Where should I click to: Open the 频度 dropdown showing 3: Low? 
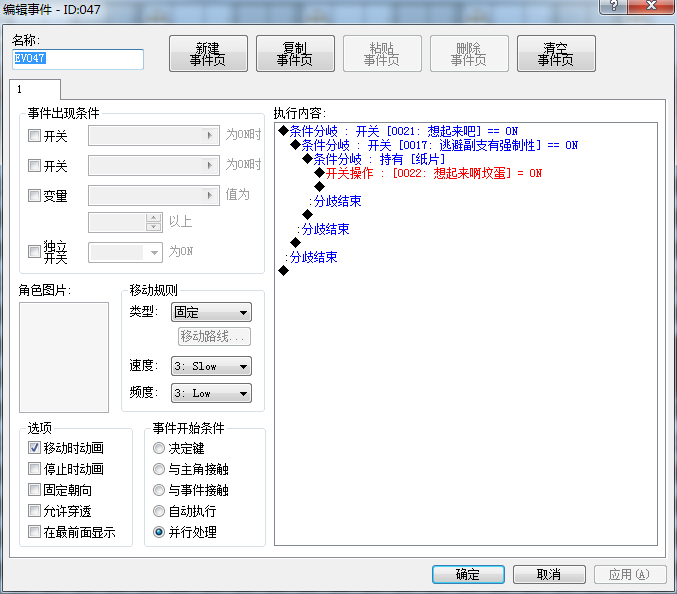pos(211,393)
